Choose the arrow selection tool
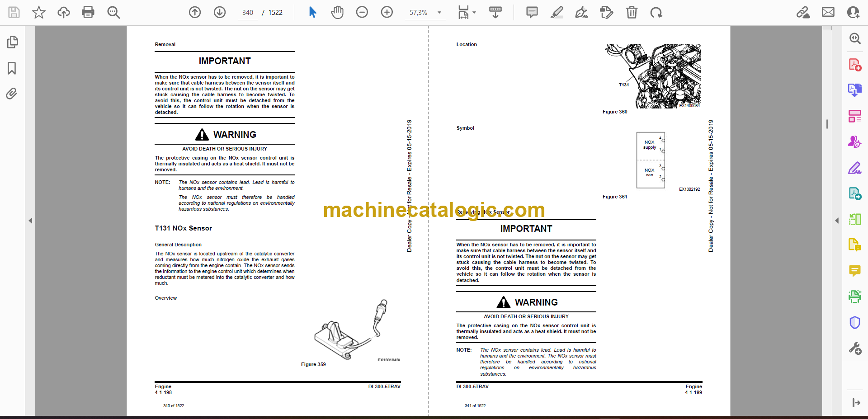Viewport: 868px width, 419px height. pyautogui.click(x=312, y=12)
